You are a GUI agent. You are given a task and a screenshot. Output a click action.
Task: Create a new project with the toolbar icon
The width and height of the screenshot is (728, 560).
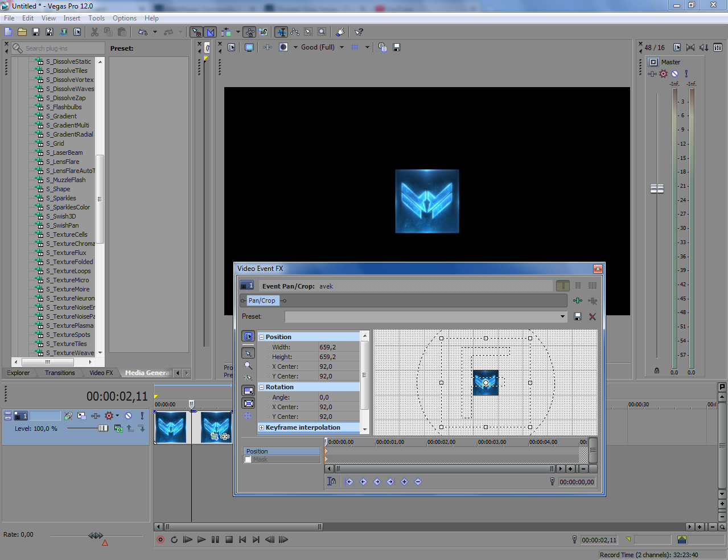pos(9,32)
